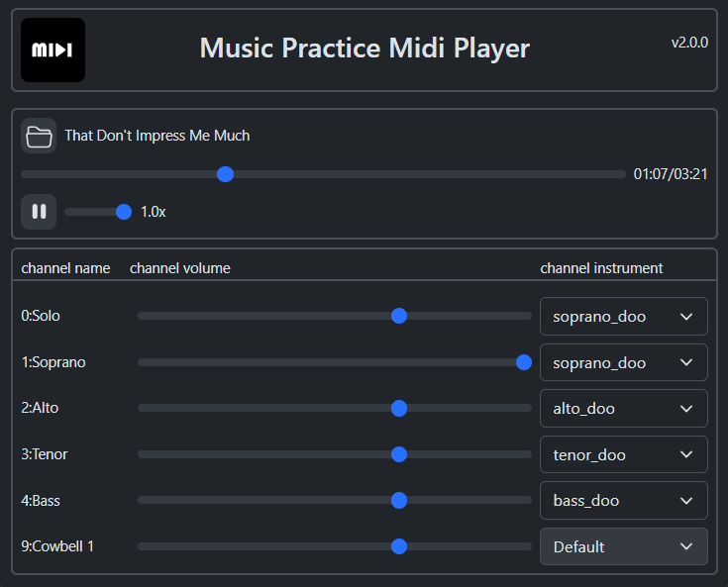Open the alto_doo instrument dropdown
The width and height of the screenshot is (728, 587).
[624, 409]
